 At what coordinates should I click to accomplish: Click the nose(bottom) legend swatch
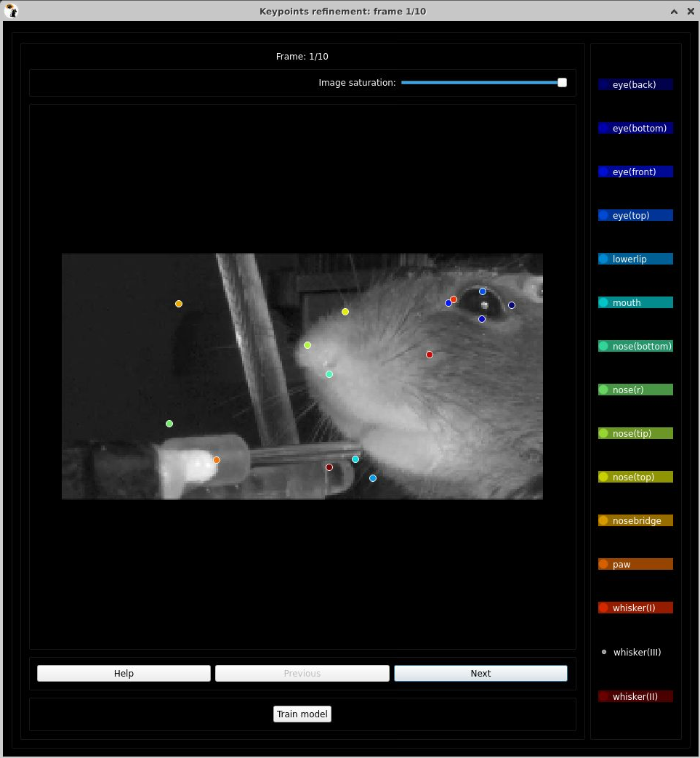635,346
